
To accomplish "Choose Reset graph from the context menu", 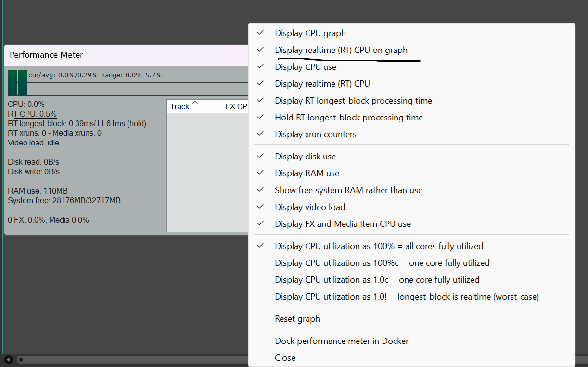I will click(x=297, y=319).
